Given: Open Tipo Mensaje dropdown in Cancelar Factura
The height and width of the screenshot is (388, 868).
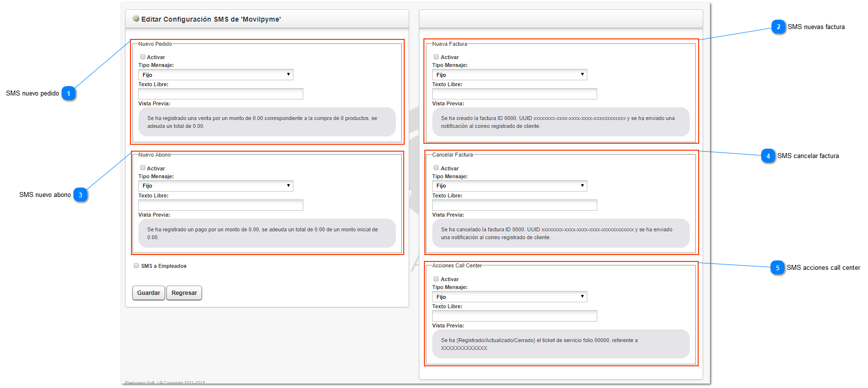Looking at the screenshot, I should coord(510,186).
